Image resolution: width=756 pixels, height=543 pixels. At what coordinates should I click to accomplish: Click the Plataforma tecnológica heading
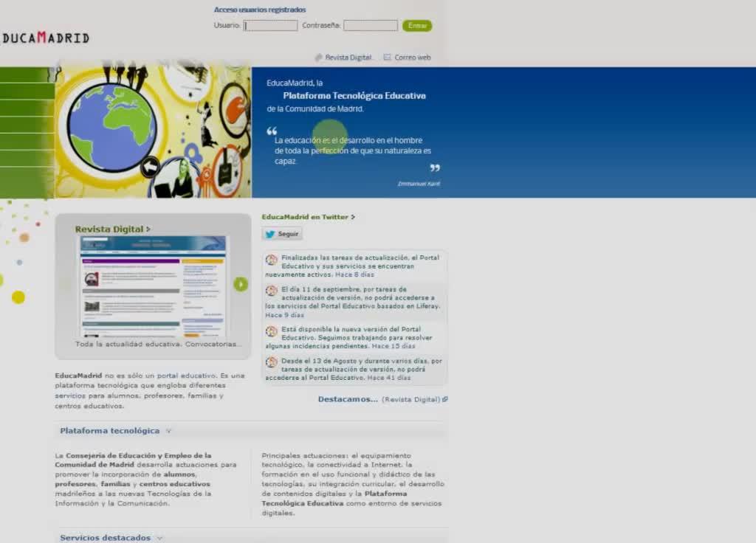pyautogui.click(x=109, y=431)
